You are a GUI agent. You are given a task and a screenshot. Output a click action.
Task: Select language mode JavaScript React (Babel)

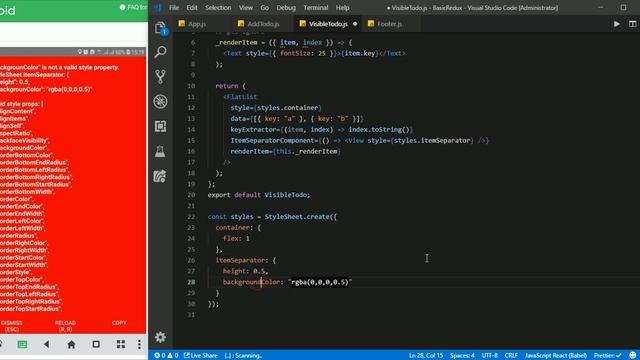[x=556, y=356]
